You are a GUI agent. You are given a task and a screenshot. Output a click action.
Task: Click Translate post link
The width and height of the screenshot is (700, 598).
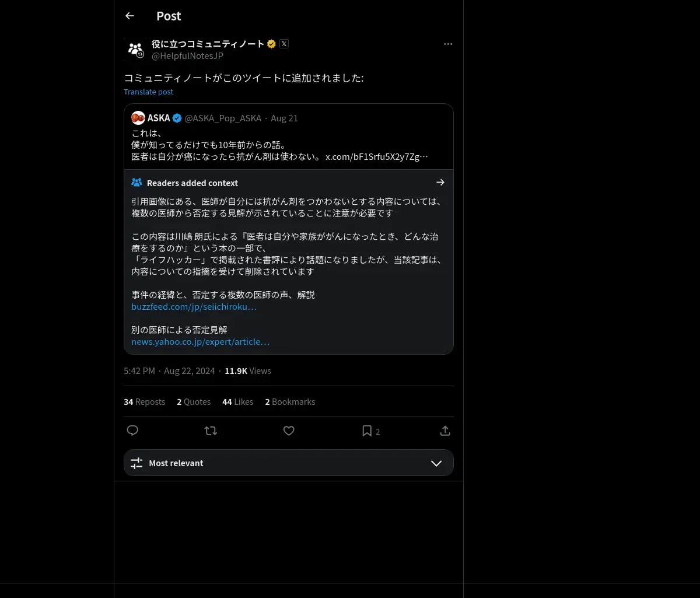pyautogui.click(x=148, y=92)
